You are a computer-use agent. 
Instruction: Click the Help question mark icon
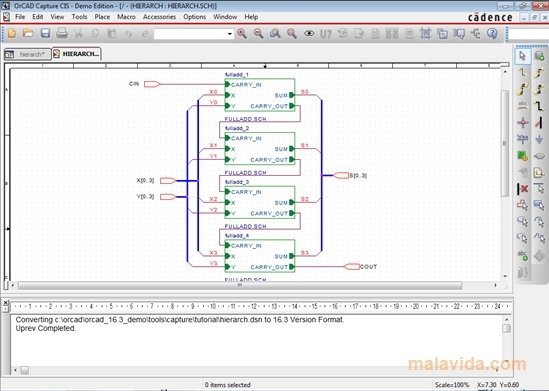coord(492,33)
